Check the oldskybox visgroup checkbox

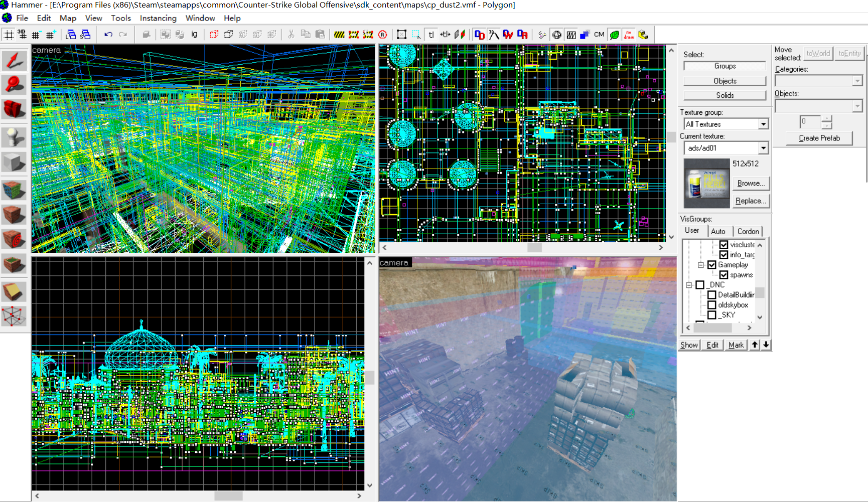coord(712,305)
